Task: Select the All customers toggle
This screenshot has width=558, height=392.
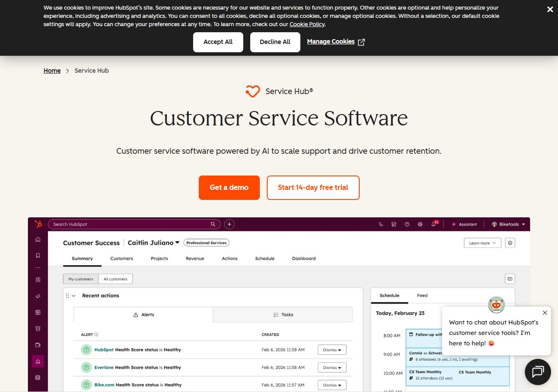Action: tap(116, 279)
